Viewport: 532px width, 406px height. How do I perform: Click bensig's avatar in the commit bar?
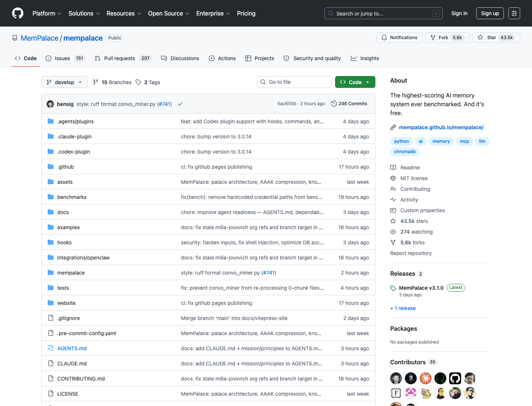click(50, 104)
